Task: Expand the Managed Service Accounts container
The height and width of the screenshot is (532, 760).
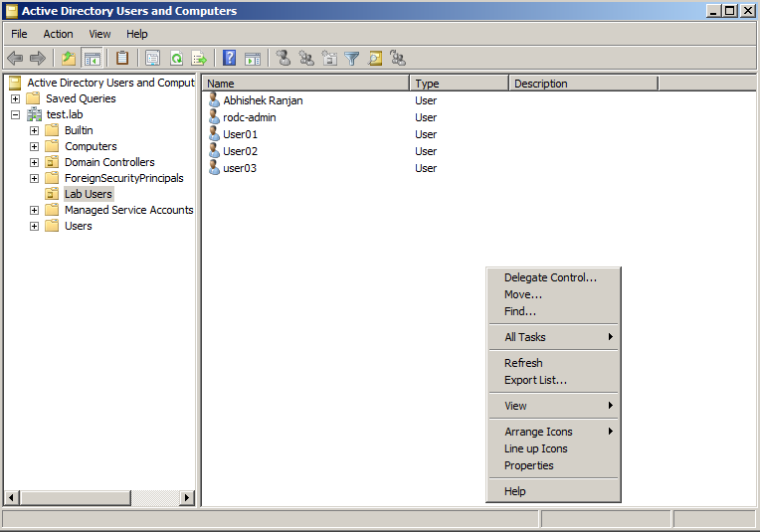Action: point(34,210)
